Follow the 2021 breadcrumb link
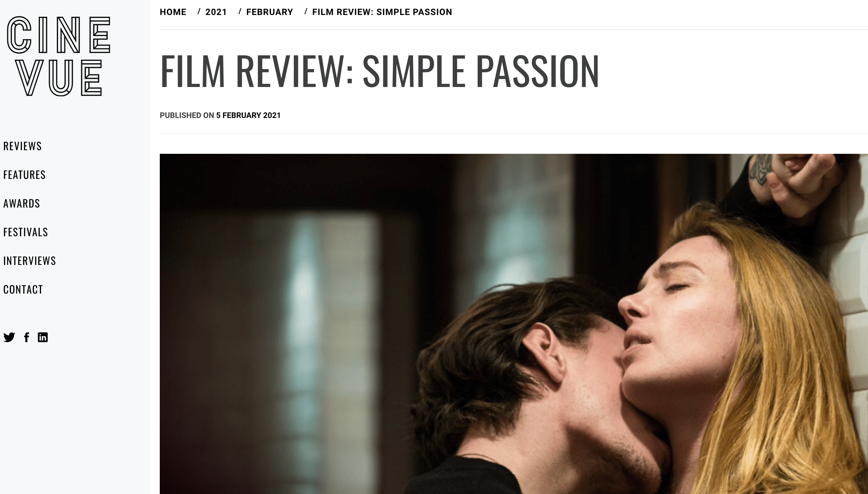This screenshot has width=868, height=494. click(x=216, y=12)
